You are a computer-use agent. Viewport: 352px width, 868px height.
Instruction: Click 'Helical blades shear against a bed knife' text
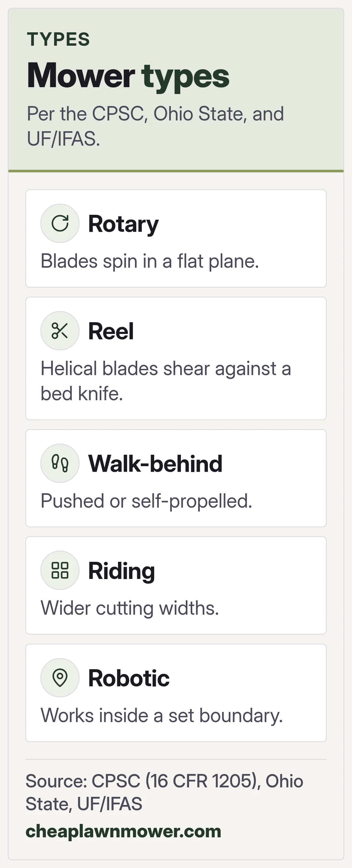click(x=166, y=381)
